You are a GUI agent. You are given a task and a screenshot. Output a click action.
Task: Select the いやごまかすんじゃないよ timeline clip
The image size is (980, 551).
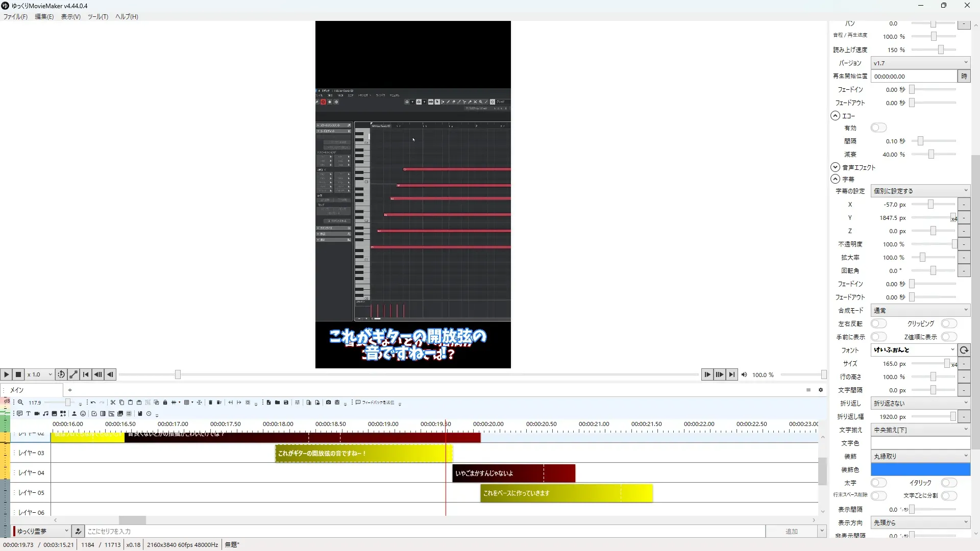(513, 473)
